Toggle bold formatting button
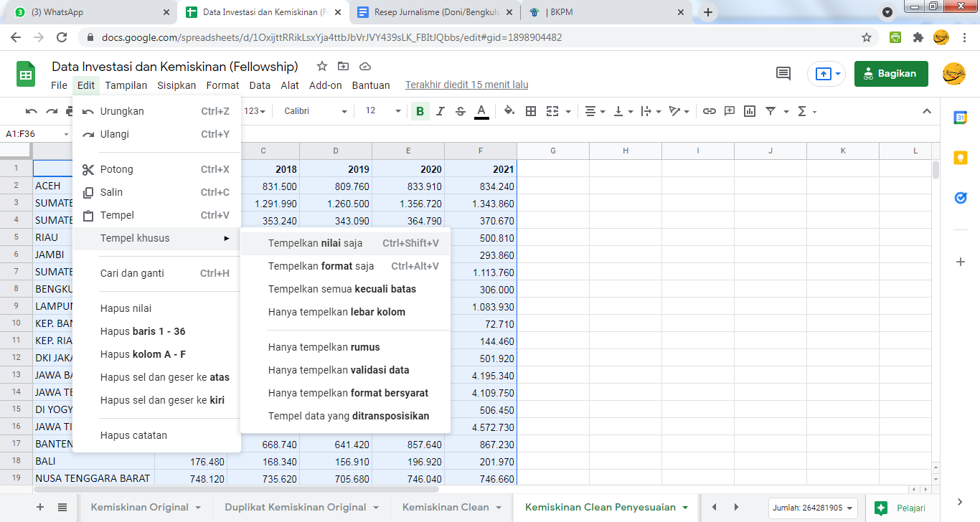This screenshot has width=980, height=522. coord(420,111)
